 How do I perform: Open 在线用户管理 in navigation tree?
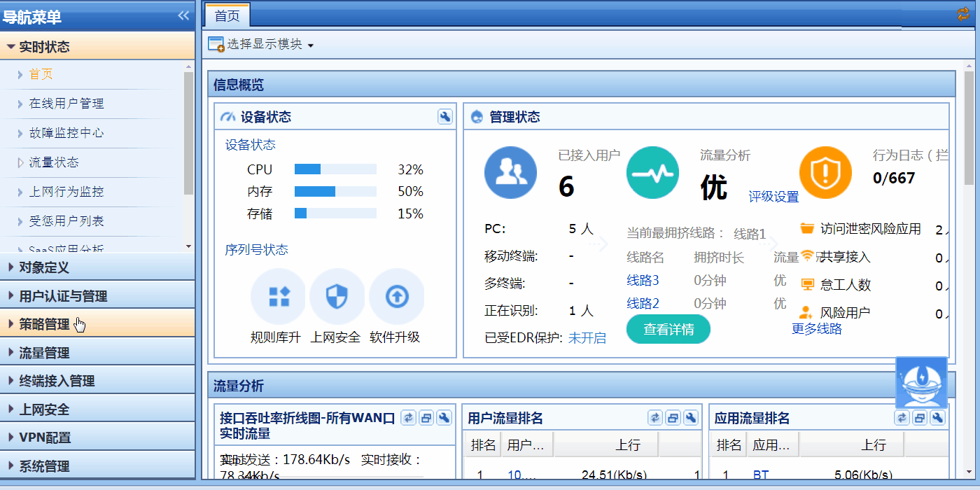[x=66, y=104]
